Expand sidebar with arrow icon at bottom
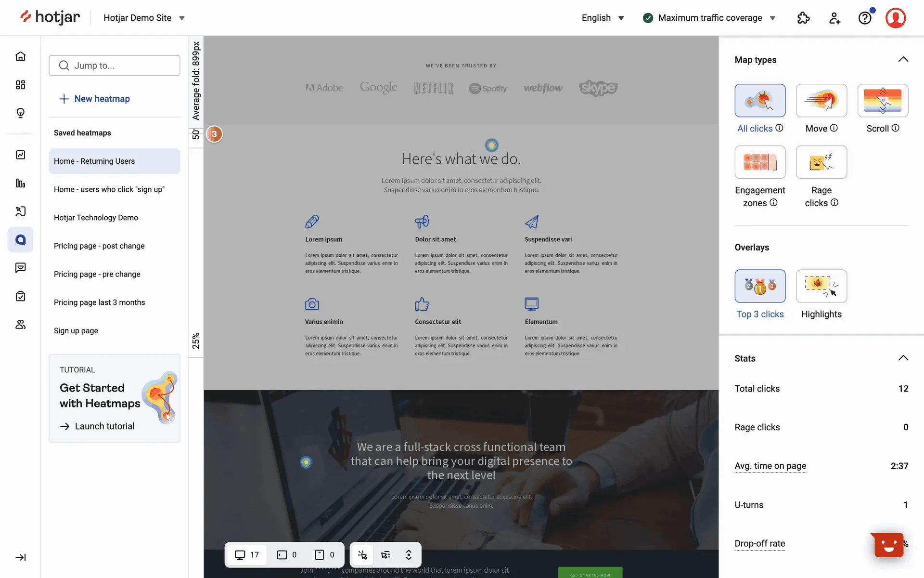Image resolution: width=924 pixels, height=578 pixels. 20,557
